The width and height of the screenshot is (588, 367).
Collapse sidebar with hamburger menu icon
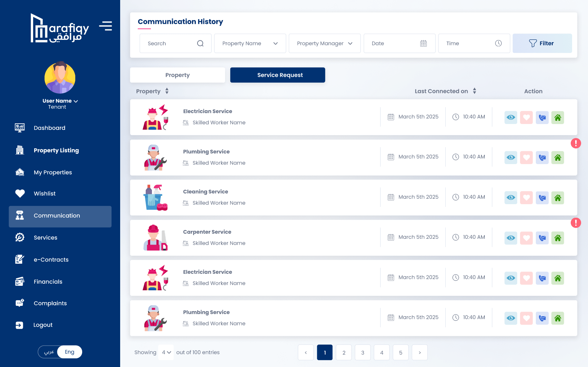tap(106, 26)
